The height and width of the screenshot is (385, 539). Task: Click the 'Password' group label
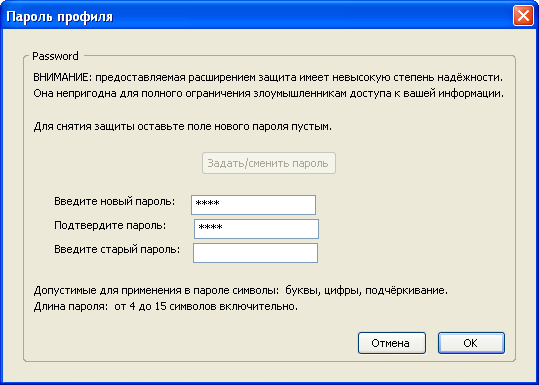pos(55,56)
